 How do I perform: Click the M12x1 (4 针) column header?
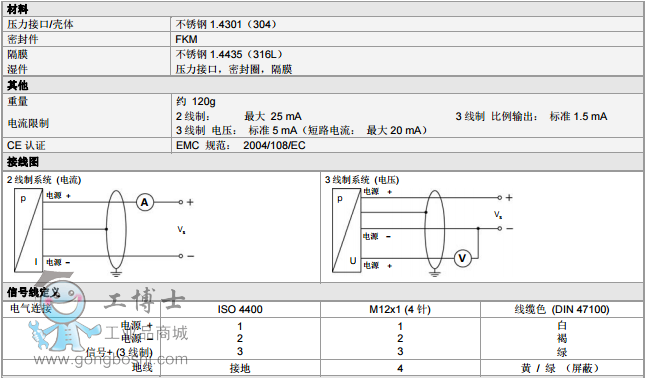[x=400, y=309]
